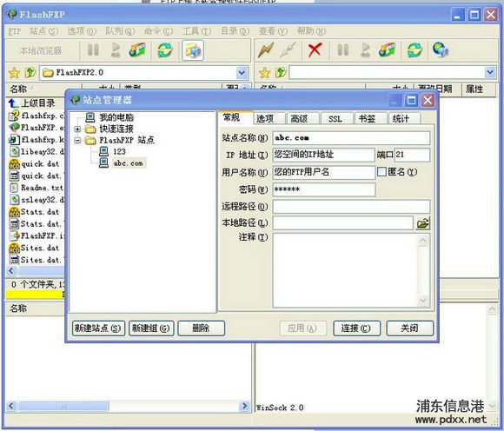Open the 选项 menu in menu bar
504x431 pixels.
point(82,31)
